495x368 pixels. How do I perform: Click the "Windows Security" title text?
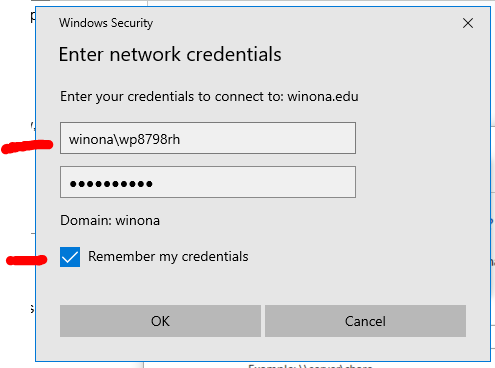pyautogui.click(x=106, y=23)
